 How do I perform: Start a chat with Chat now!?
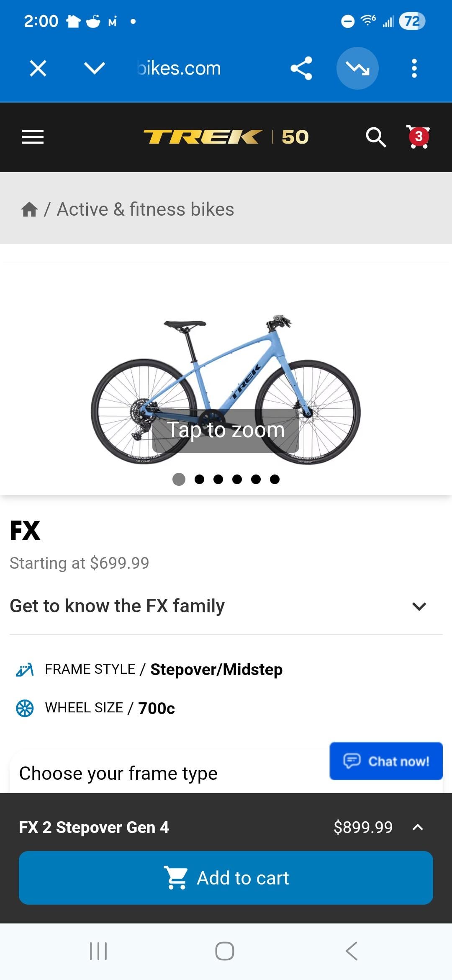[x=386, y=761]
